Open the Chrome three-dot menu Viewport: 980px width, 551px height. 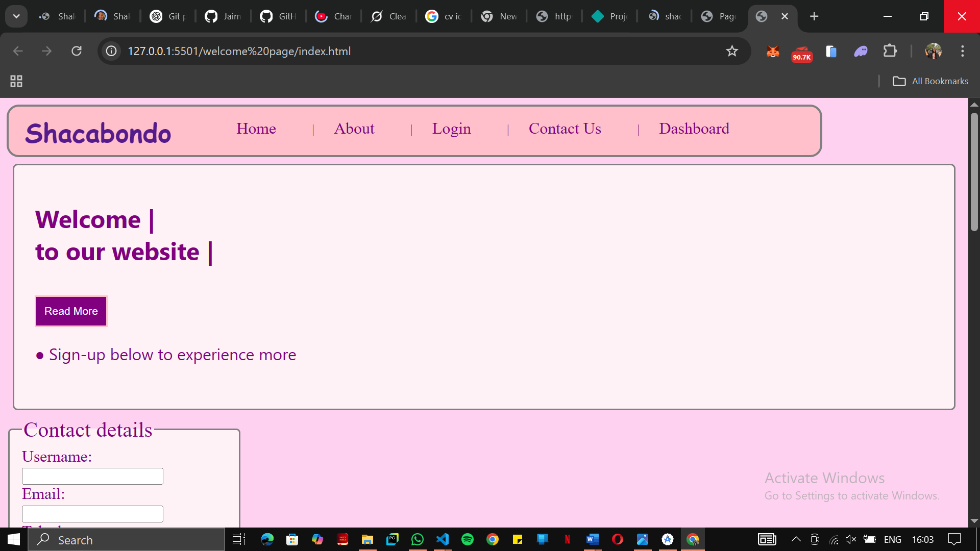coord(962,51)
